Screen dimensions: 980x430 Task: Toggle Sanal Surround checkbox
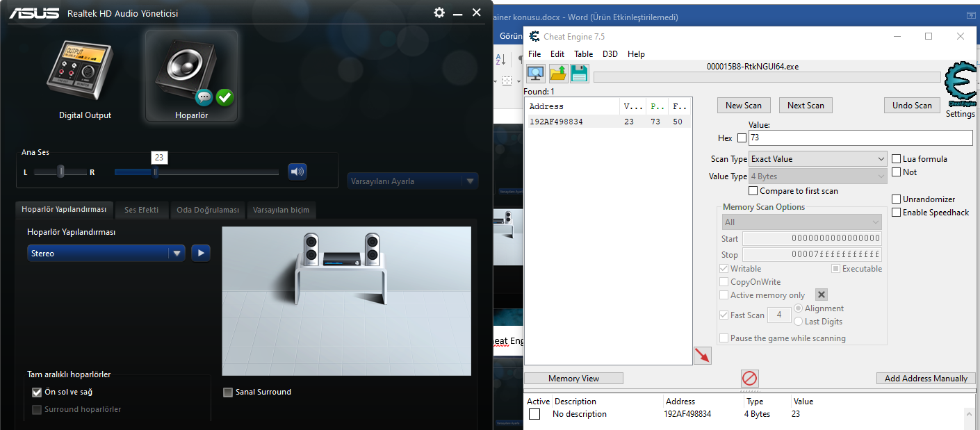pos(228,392)
